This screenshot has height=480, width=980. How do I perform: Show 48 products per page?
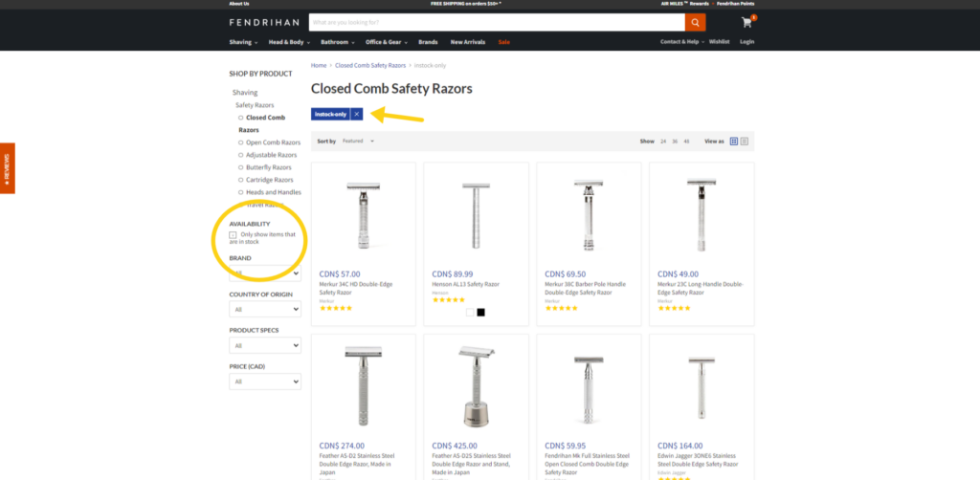coord(686,142)
